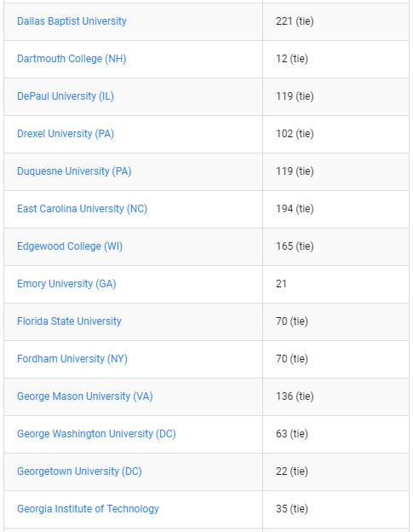Screen dimensions: 413x532
Task: Open George Washington University (DC) link
Action: 96,434
